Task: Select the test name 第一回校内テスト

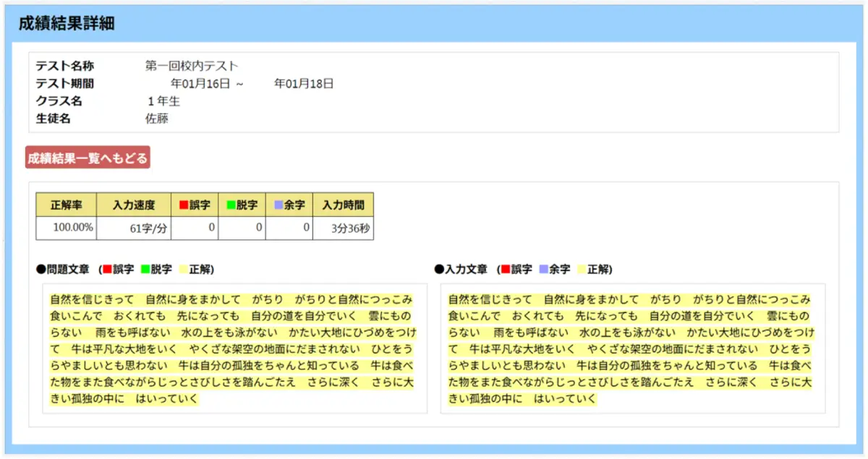Action: (x=192, y=67)
